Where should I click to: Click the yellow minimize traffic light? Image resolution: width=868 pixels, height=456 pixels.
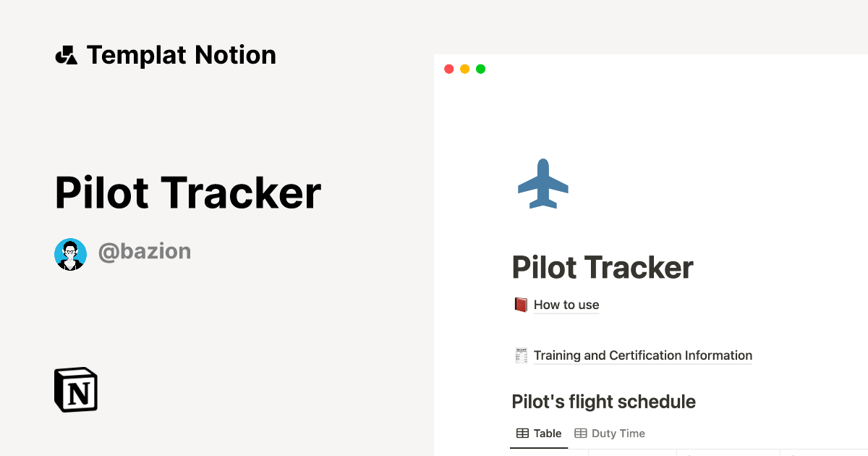(x=464, y=69)
